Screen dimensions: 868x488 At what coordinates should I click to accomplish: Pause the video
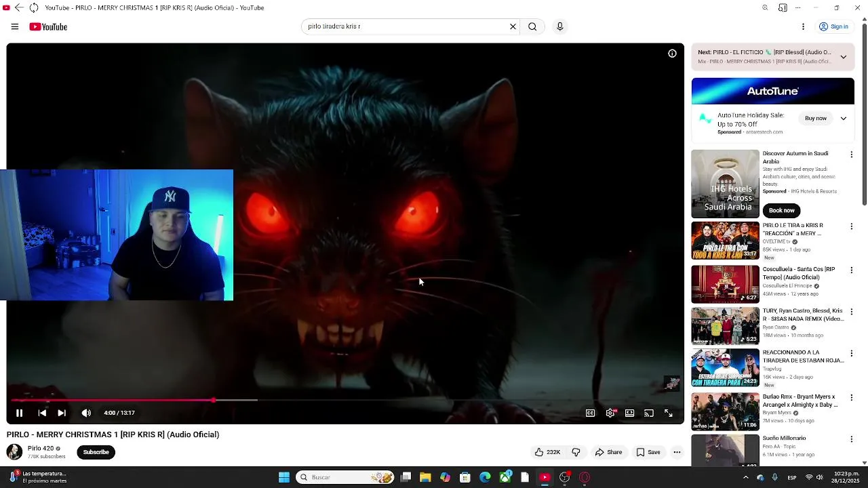click(20, 413)
